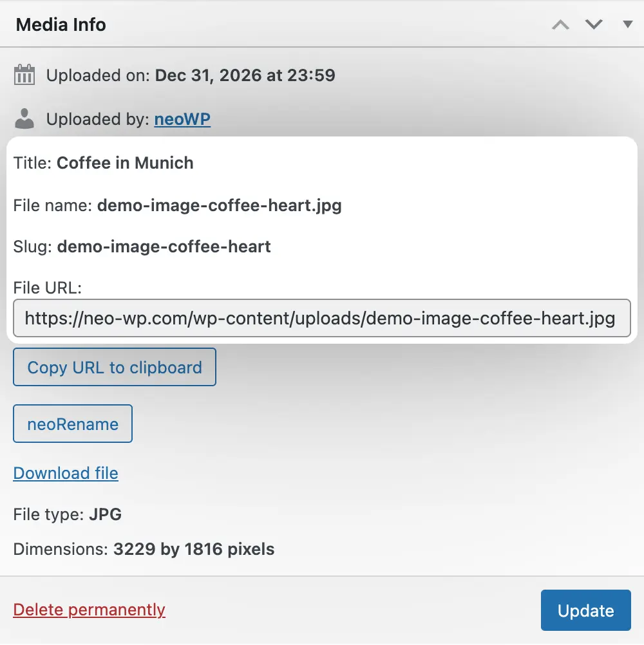644x645 pixels.
Task: Click the panel options triangle in header
Action: (x=627, y=24)
